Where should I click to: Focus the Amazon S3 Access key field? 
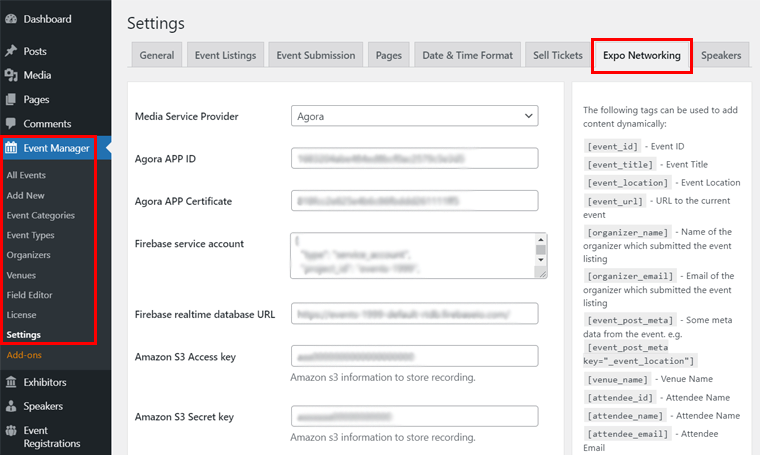pos(414,356)
